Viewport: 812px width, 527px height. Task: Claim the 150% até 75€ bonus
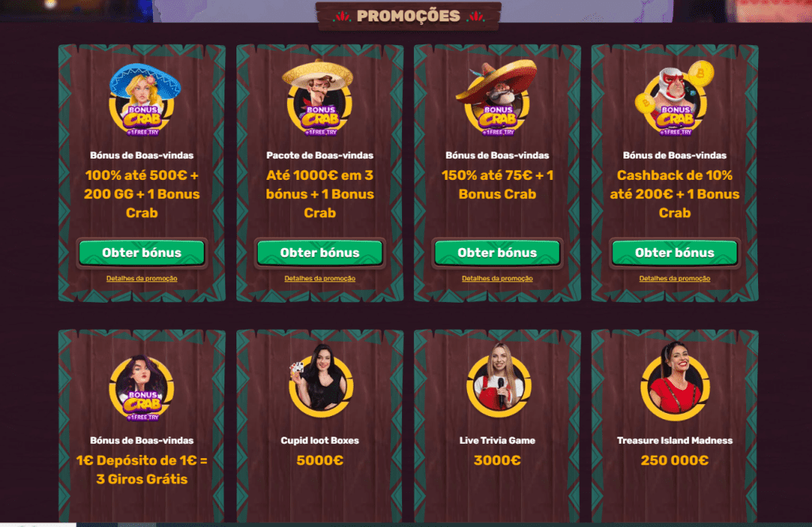coord(497,253)
